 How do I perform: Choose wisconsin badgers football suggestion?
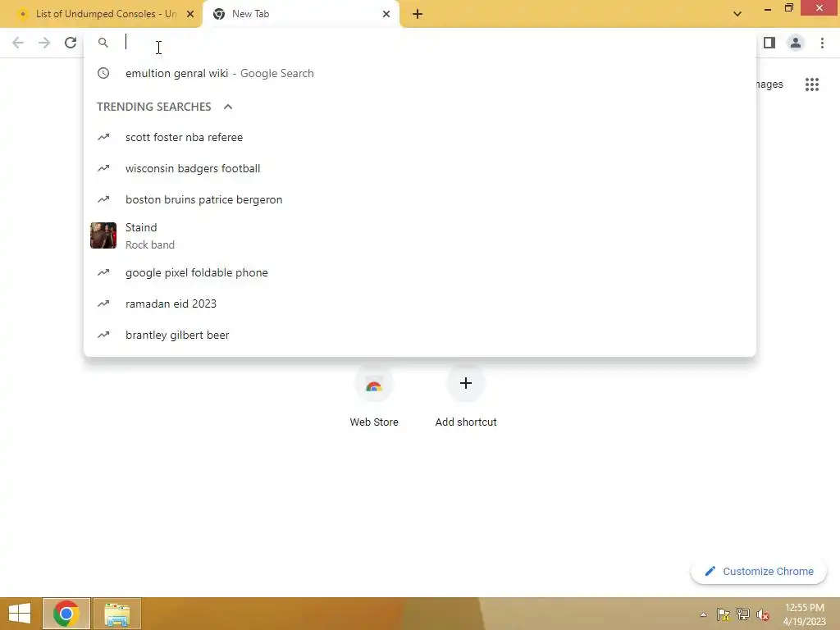[420, 168]
